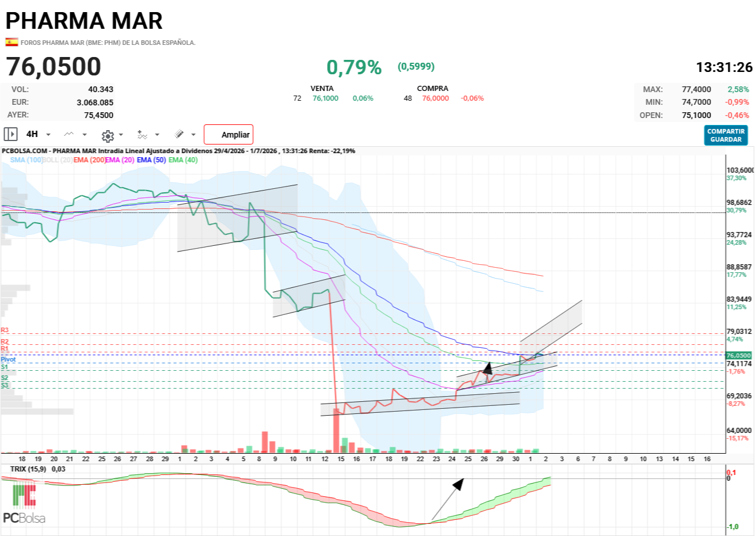Screen dimensions: 756x536
Task: Click the EMA (20) magenta legend label
Action: click(x=120, y=160)
